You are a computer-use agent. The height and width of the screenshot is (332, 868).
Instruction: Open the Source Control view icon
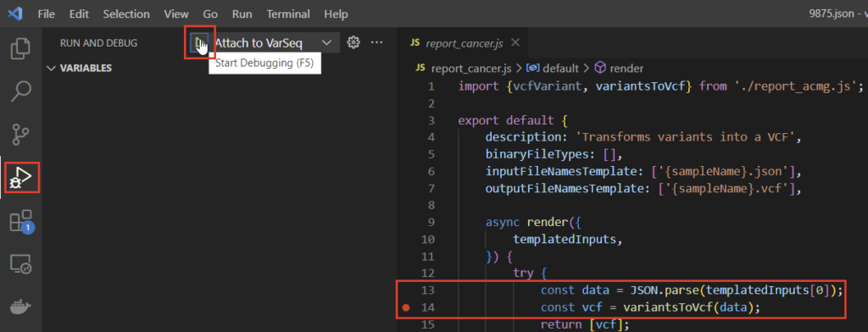(21, 135)
